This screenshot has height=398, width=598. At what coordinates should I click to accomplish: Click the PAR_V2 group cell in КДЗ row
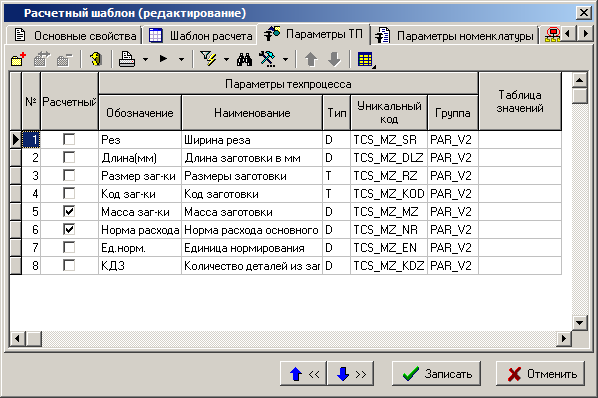tap(453, 266)
